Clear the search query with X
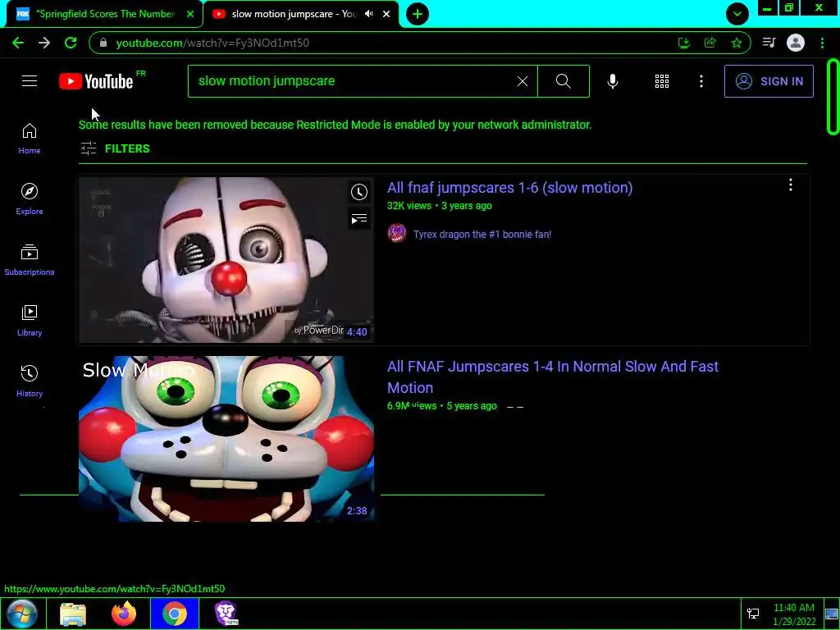Viewport: 840px width, 630px height. click(523, 81)
